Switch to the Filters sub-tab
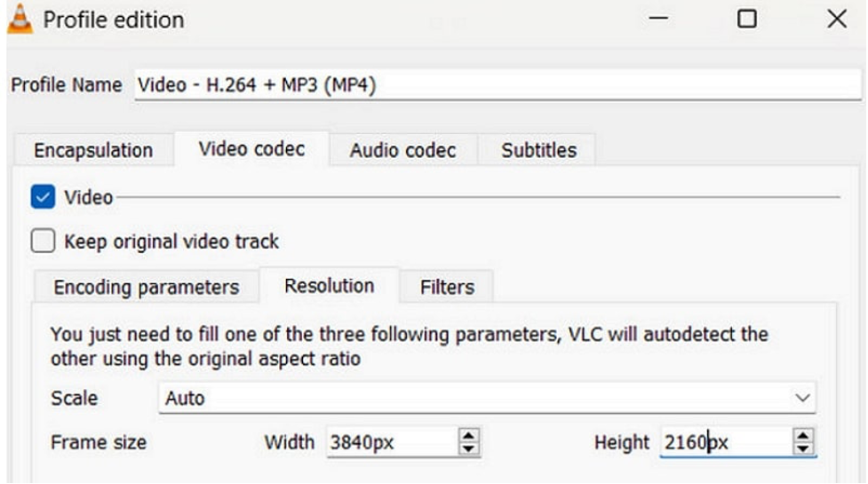This screenshot has height=484, width=868. (x=447, y=288)
